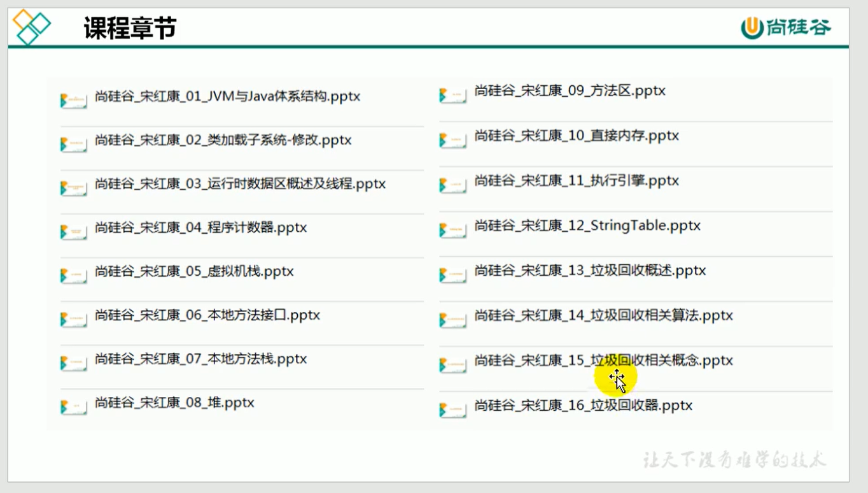This screenshot has width=868, height=493.
Task: Click the pptx icon for 12_StringTable
Action: (x=453, y=230)
